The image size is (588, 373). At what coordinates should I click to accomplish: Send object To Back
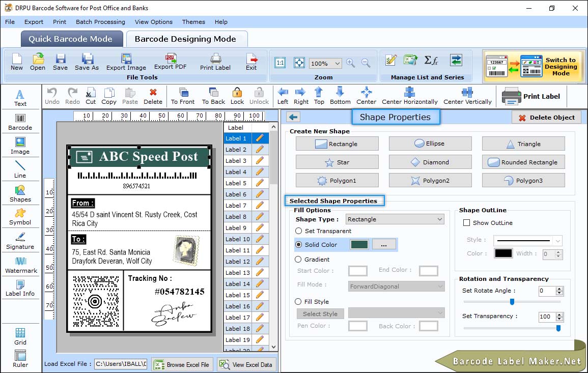213,96
